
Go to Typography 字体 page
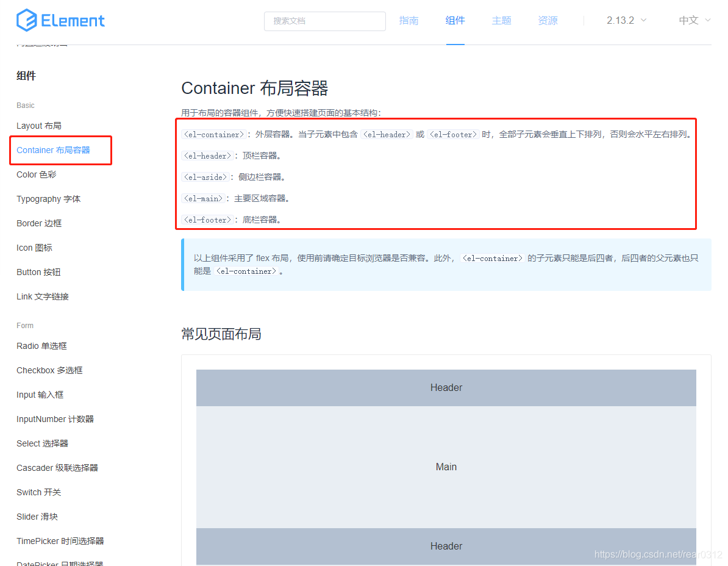point(48,199)
